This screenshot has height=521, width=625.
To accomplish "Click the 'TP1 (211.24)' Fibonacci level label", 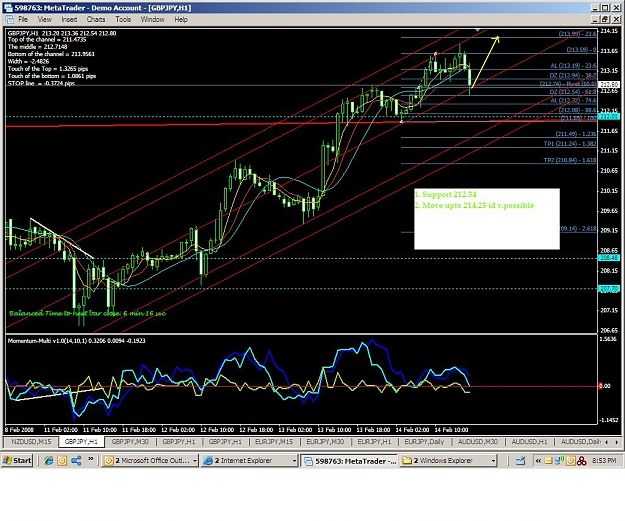I will [x=570, y=144].
